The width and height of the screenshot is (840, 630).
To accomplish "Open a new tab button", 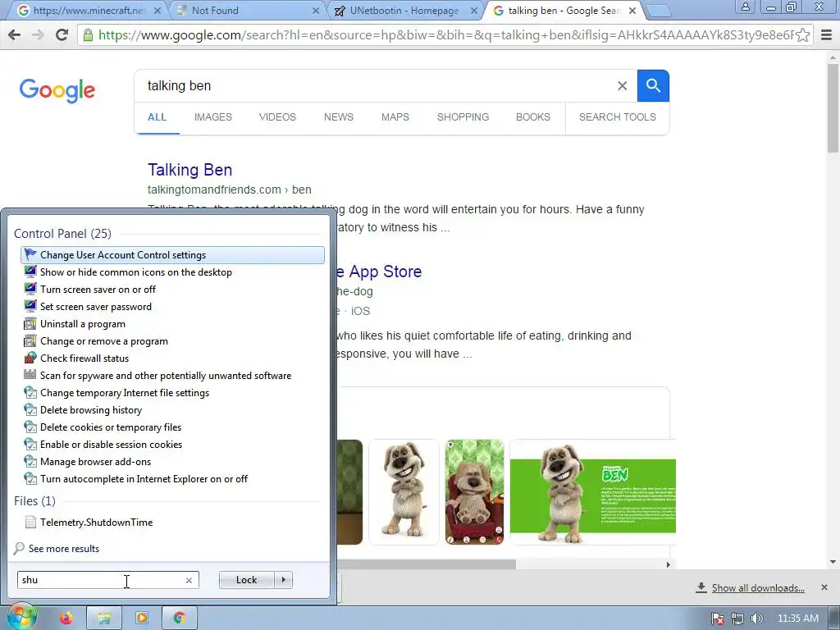I will (658, 11).
